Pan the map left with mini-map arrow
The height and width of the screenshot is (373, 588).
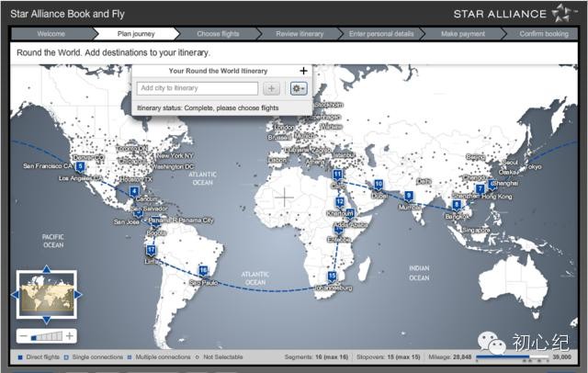(14, 295)
